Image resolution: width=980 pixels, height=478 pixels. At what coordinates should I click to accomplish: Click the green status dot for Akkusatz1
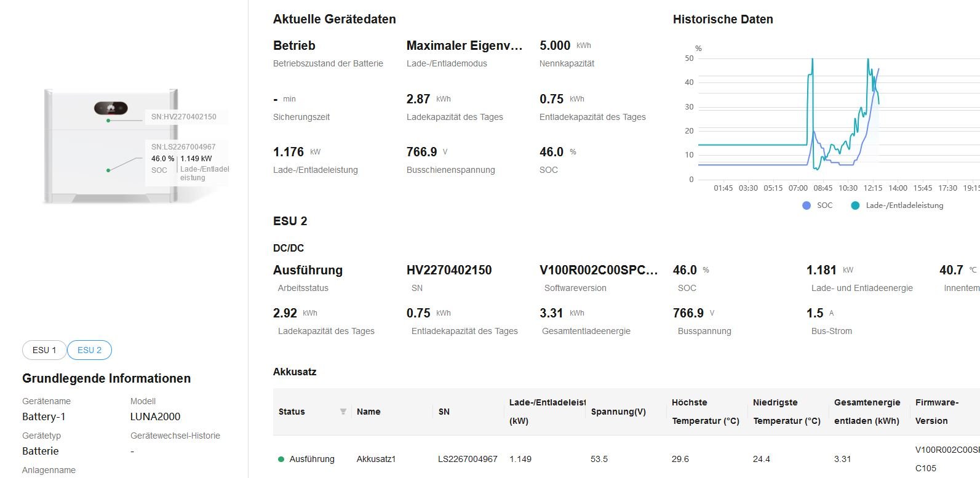click(281, 459)
